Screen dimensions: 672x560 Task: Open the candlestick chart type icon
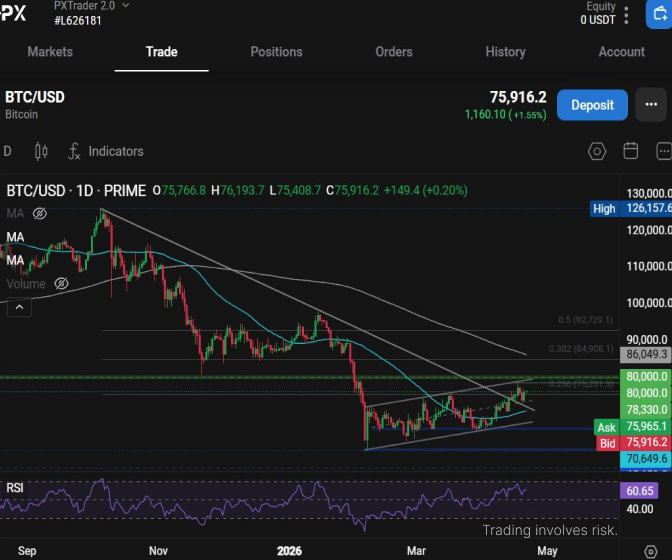click(x=41, y=151)
